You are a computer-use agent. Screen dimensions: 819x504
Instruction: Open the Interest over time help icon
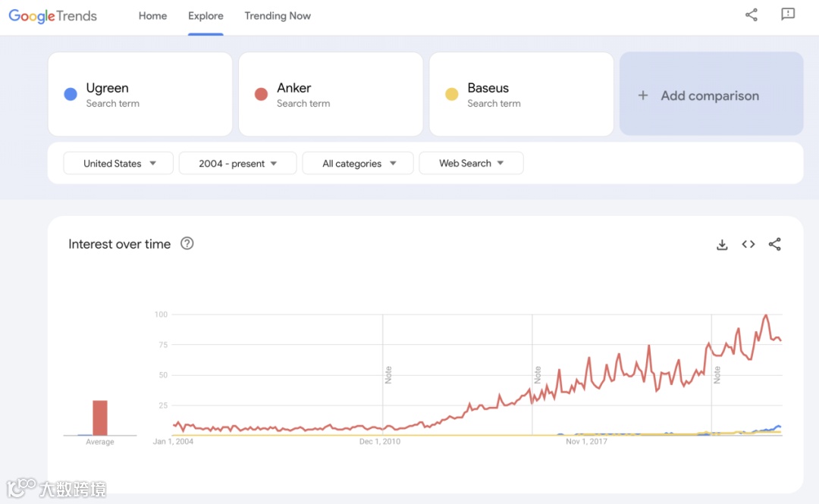coord(187,243)
